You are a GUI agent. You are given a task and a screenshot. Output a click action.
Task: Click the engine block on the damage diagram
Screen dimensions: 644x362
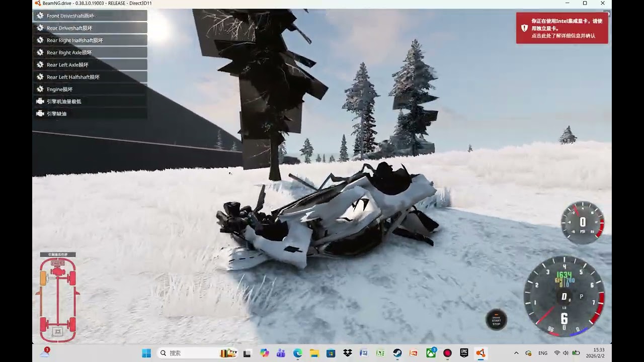point(58,272)
